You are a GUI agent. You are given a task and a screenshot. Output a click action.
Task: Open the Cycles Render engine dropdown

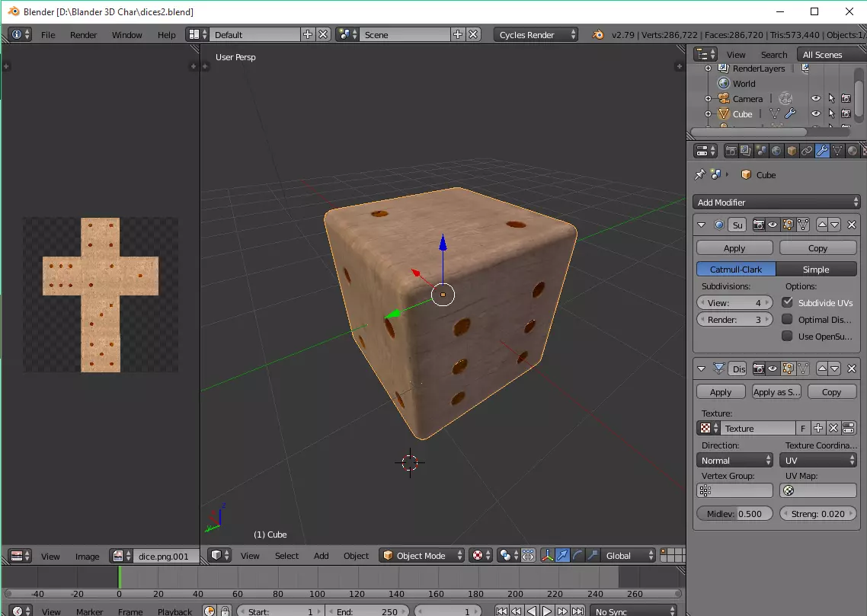(536, 35)
